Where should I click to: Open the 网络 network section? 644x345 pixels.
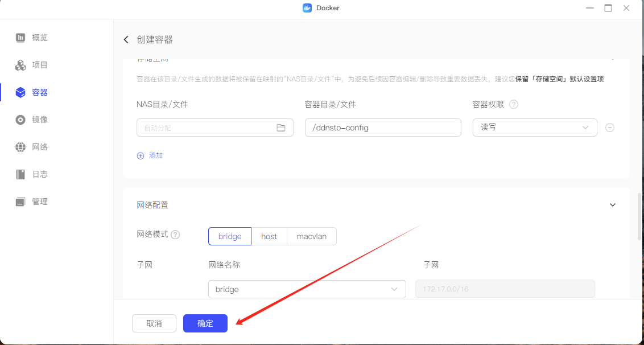click(x=39, y=147)
